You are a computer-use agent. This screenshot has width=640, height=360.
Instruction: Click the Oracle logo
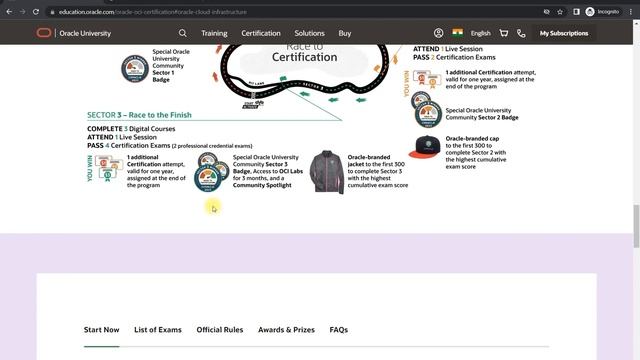44,33
